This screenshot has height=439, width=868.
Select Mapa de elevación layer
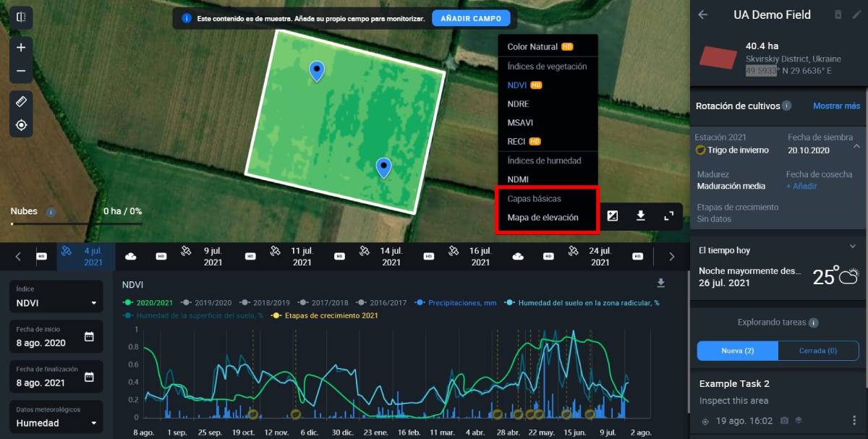point(542,217)
